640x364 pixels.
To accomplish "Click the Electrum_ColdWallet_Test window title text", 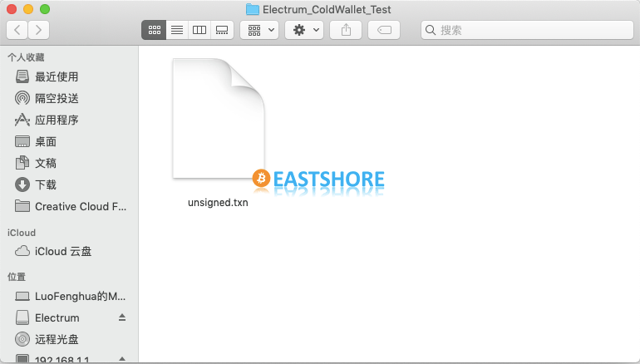I will pos(327,9).
